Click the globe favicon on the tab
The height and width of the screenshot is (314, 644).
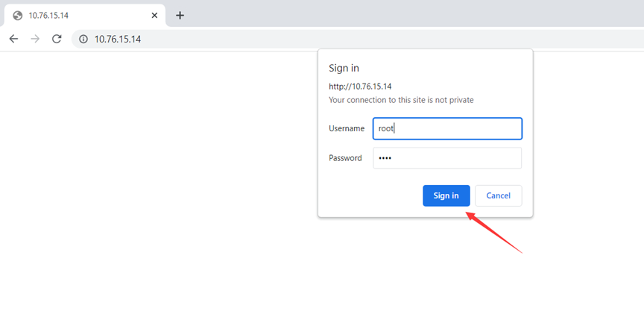point(17,16)
